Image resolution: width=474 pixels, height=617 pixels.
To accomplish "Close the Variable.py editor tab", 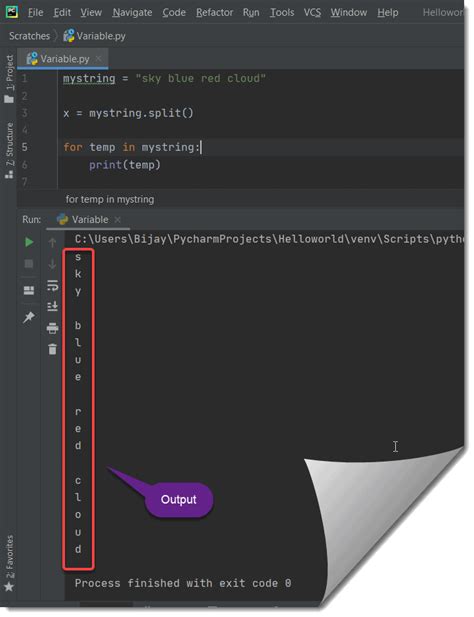I will pos(98,59).
